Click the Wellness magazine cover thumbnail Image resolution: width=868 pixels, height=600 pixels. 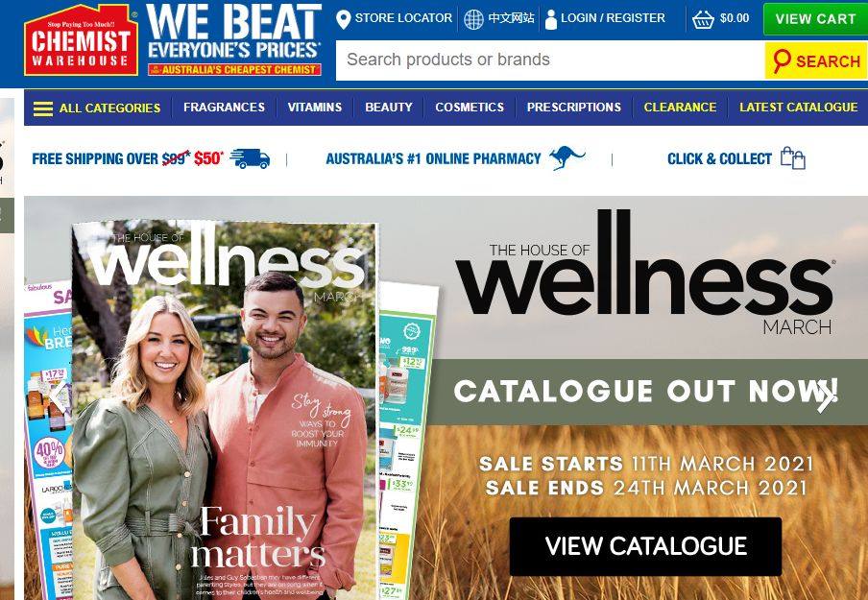226,411
